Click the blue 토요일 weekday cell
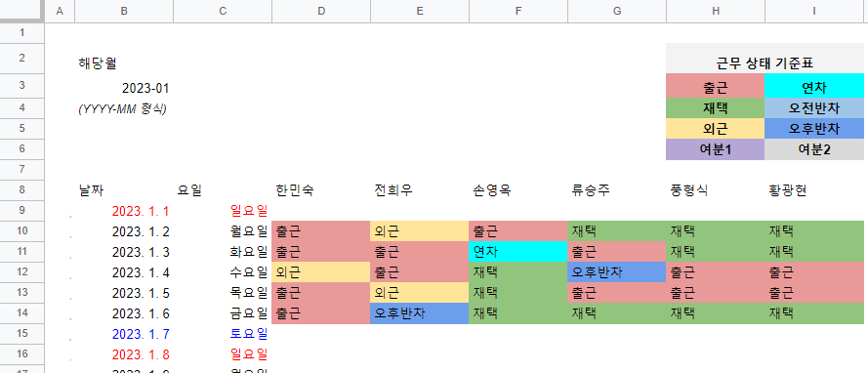This screenshot has height=373, width=868. click(223, 334)
